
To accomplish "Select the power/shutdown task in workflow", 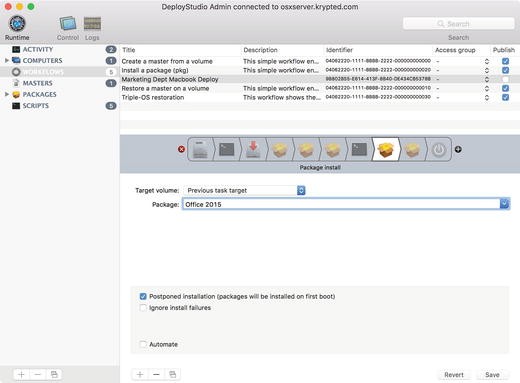I will point(439,149).
